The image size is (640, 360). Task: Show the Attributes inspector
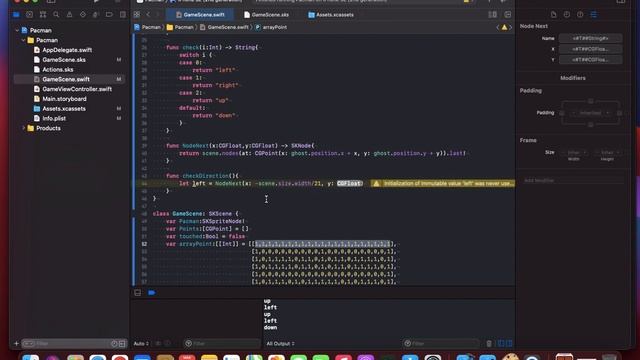(x=593, y=15)
